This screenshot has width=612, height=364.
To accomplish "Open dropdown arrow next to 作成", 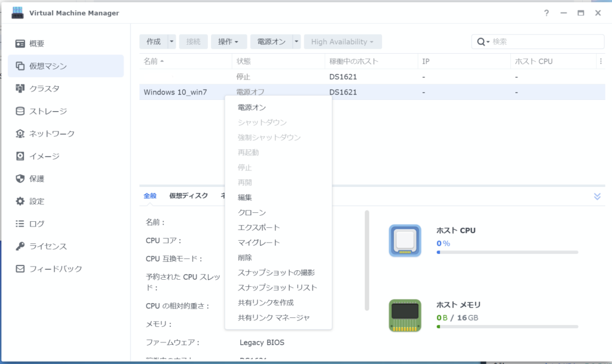I will click(172, 42).
